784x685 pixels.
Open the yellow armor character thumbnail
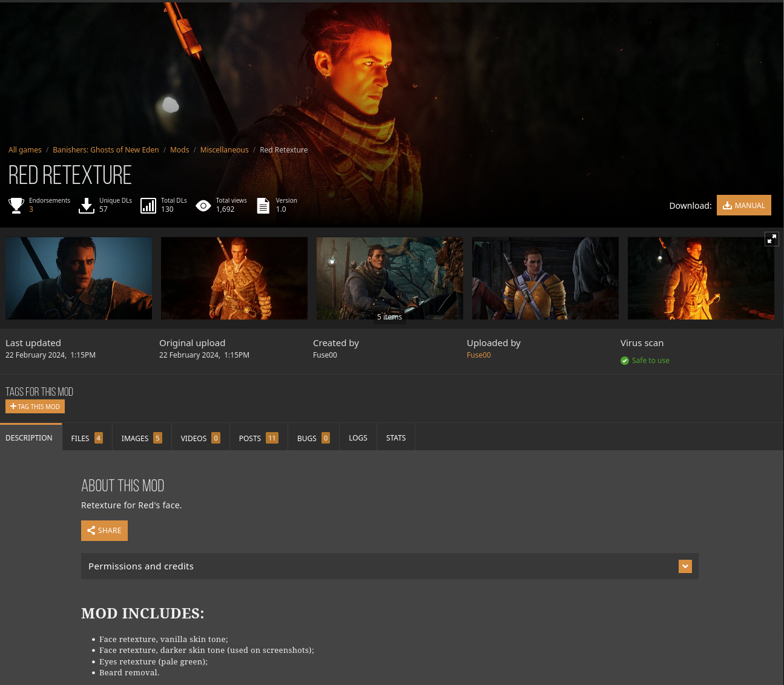pos(545,278)
